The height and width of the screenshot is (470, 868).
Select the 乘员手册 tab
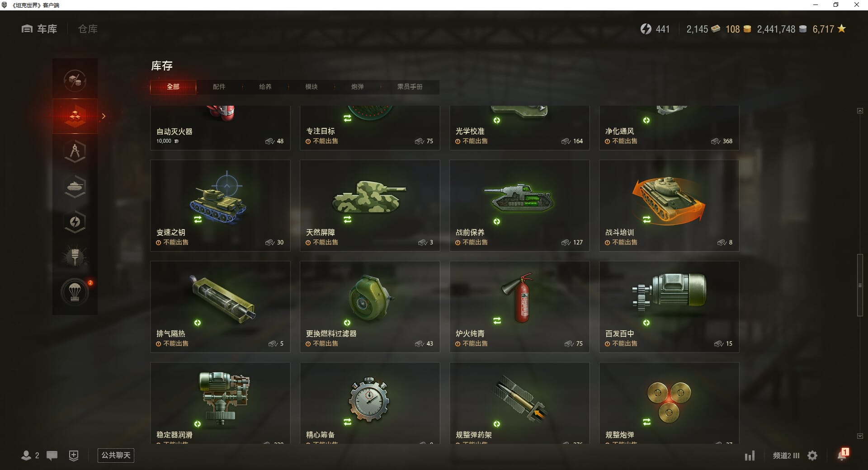pos(410,87)
